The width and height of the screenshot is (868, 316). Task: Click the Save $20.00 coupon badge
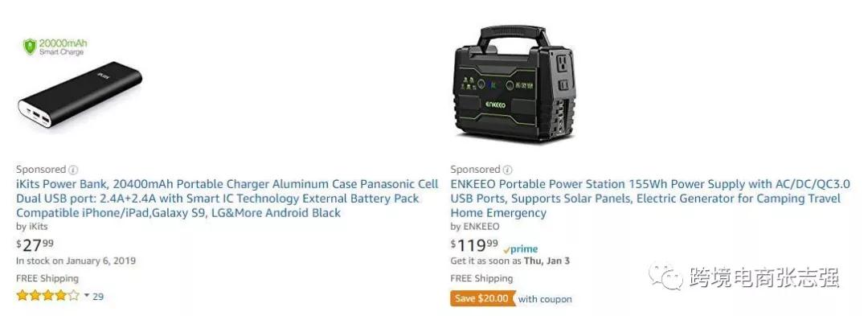coord(481,299)
